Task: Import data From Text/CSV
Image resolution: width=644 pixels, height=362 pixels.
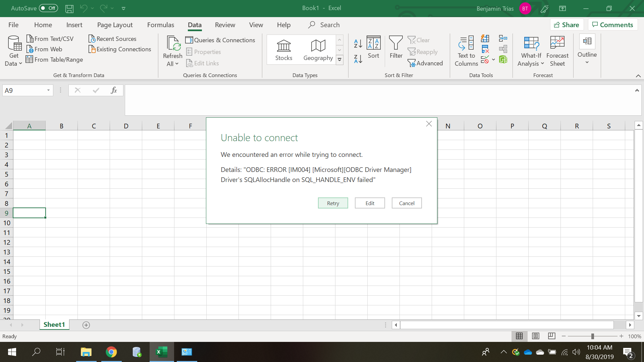Action: click(50, 39)
